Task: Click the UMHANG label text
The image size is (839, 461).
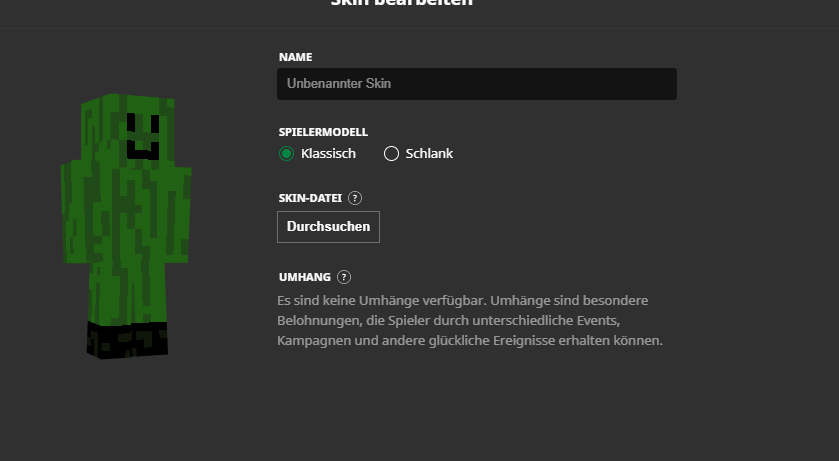Action: click(x=305, y=278)
